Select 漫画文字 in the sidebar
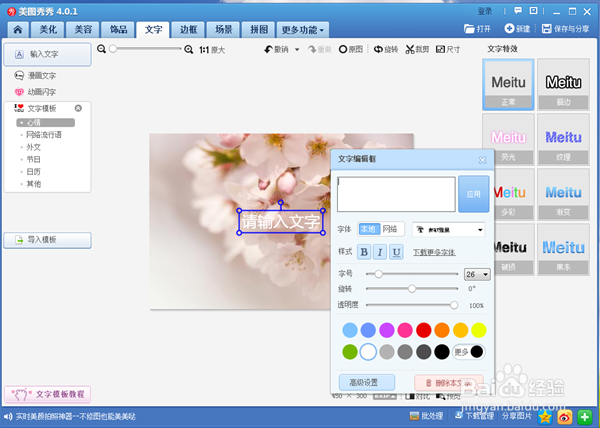This screenshot has height=428, width=600. click(x=35, y=76)
